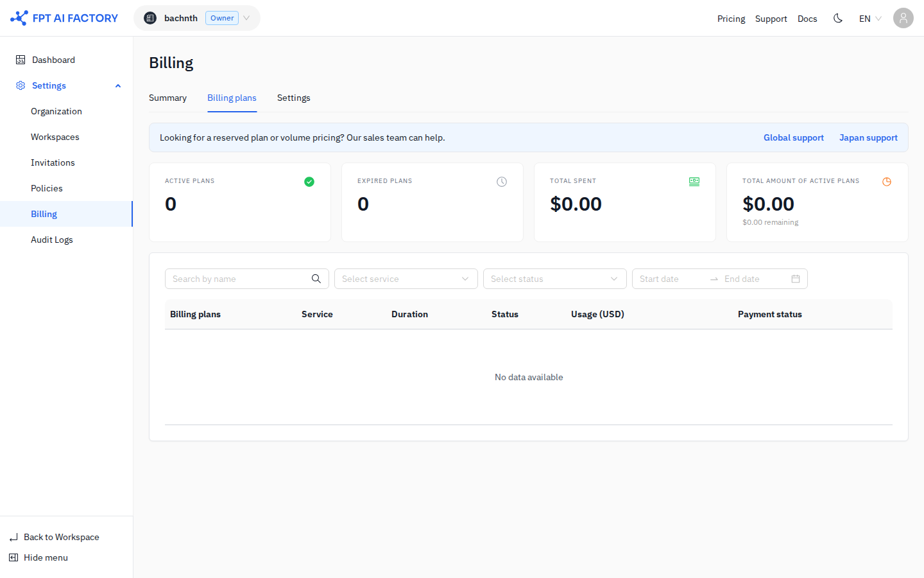Click the bachnth organization avatar icon
Screen dimensions: 924x578
[x=150, y=18]
